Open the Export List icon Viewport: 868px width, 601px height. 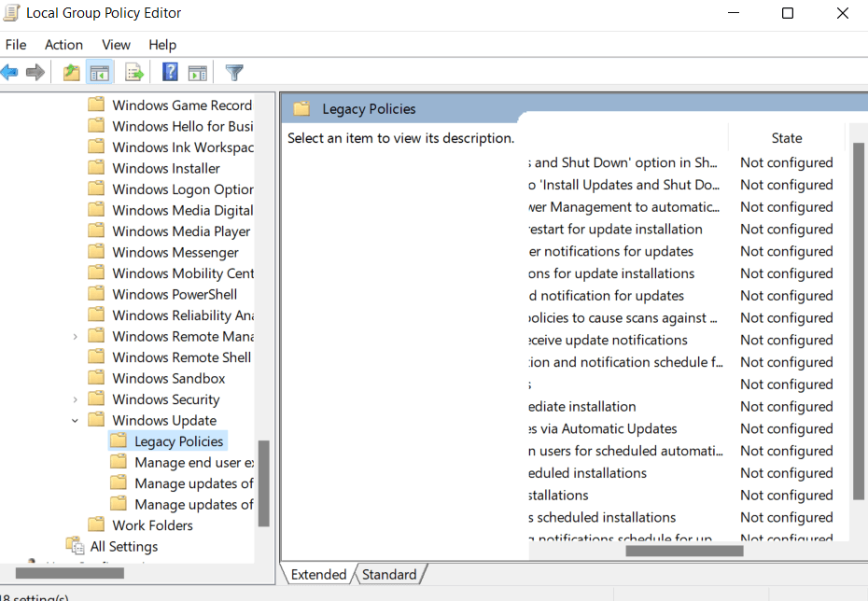(x=133, y=72)
